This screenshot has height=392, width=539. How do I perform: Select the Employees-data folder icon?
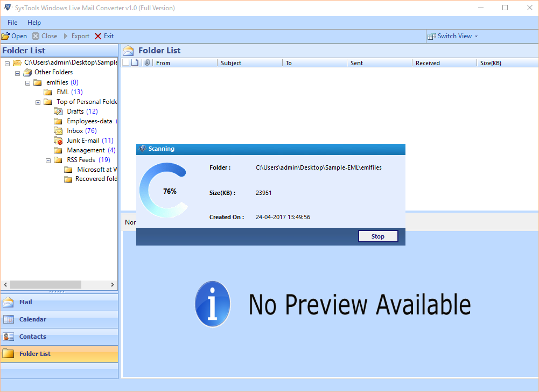click(x=58, y=121)
